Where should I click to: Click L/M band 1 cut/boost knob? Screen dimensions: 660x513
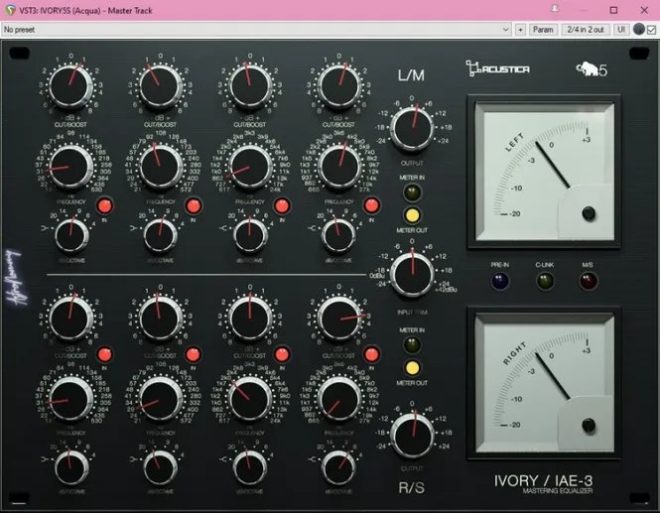click(71, 86)
